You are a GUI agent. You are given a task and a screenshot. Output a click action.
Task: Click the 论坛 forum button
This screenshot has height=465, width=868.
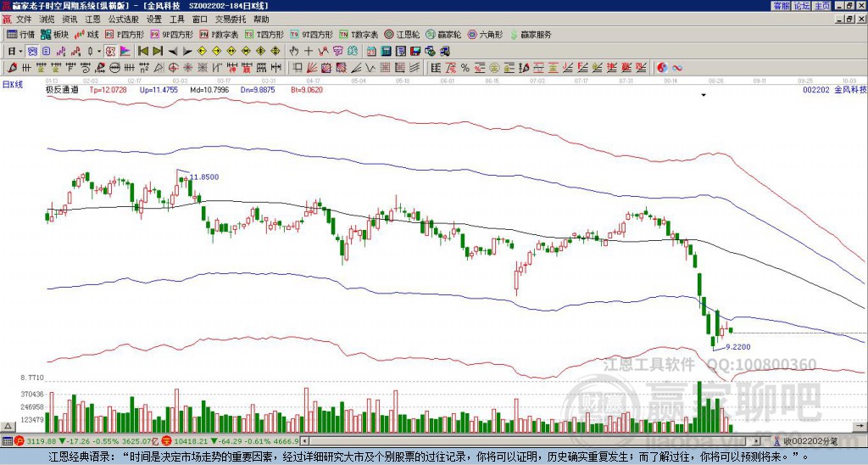(802, 6)
